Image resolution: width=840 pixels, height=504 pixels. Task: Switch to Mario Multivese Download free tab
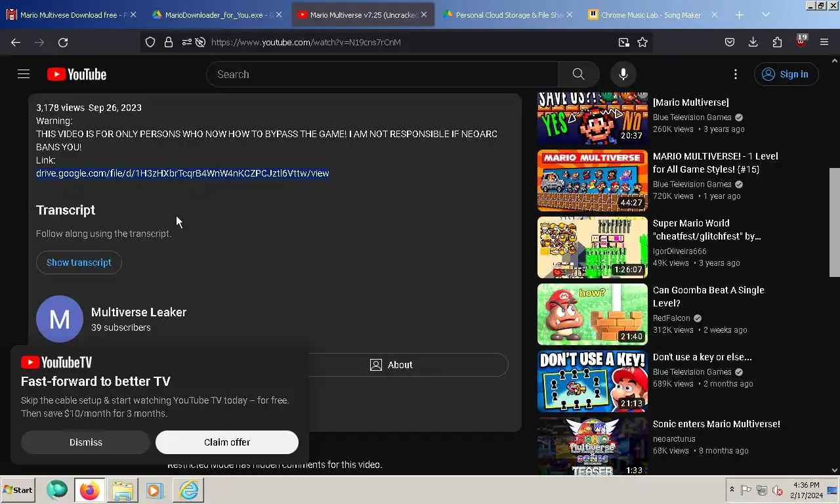pos(72,14)
